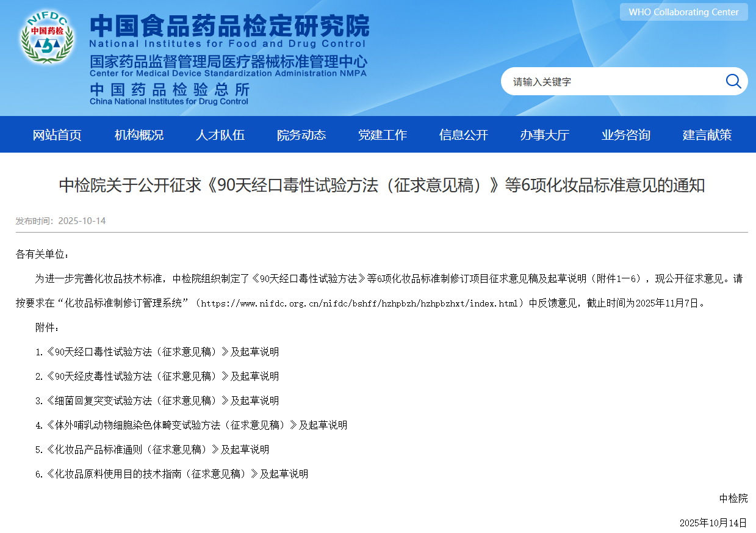756x533 pixels.
Task: Open the 院务动态 navigation item
Action: tap(301, 135)
